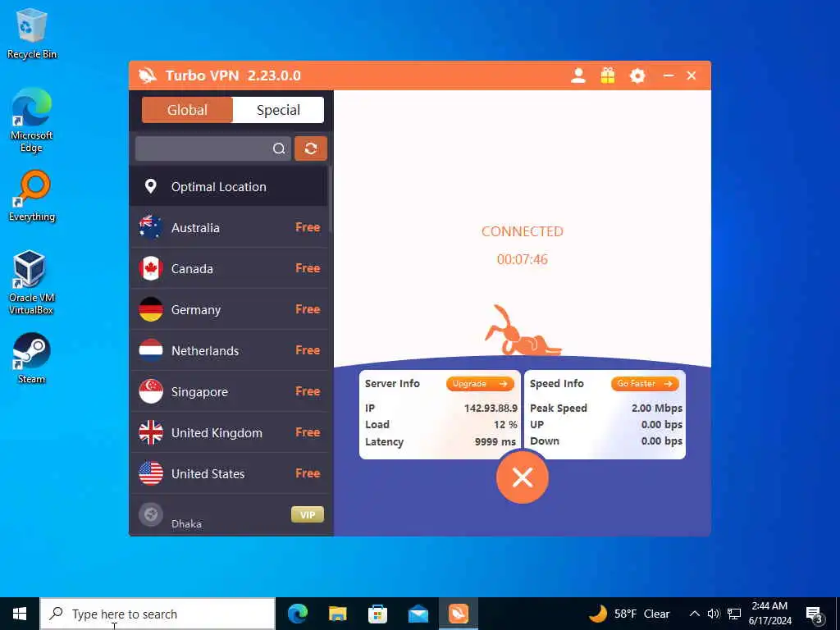This screenshot has width=840, height=630.
Task: Open Microsoft Store from the taskbar
Action: click(377, 614)
